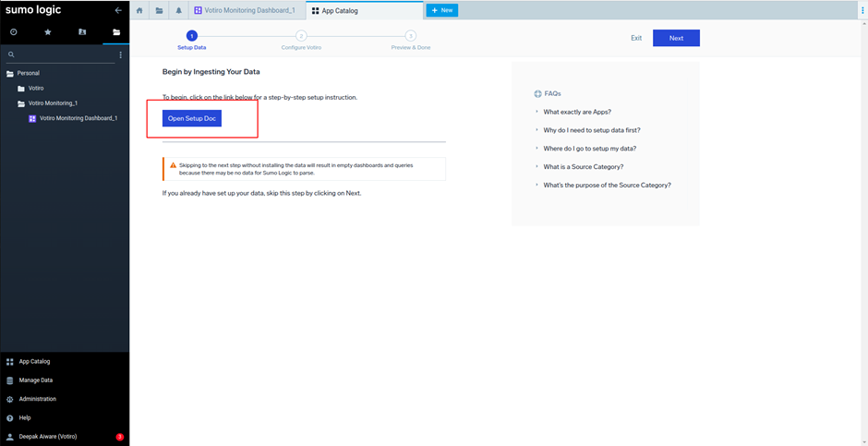
Task: Click the Library folder icon in top bar
Action: (x=159, y=10)
